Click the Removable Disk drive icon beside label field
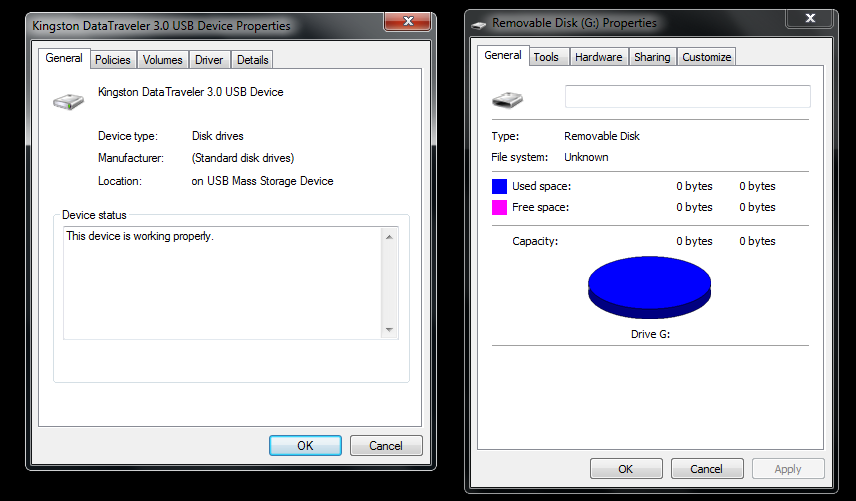The image size is (856, 501). [507, 99]
